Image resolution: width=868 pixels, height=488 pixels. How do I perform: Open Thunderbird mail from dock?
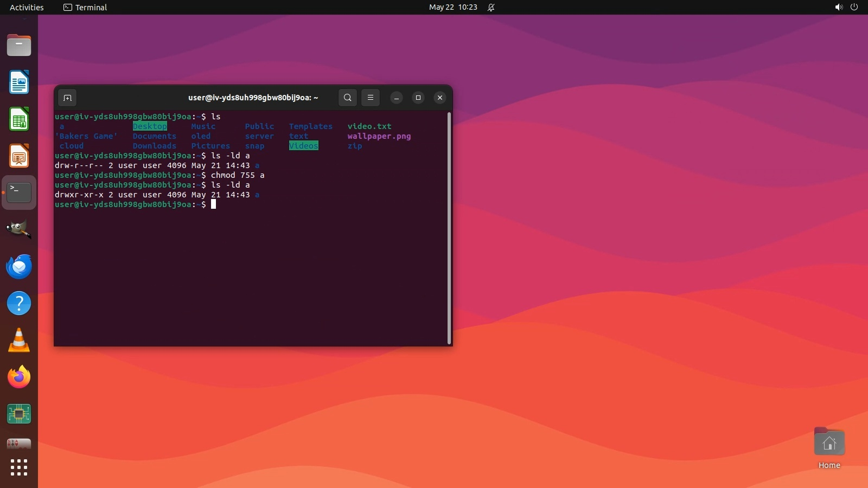click(19, 266)
